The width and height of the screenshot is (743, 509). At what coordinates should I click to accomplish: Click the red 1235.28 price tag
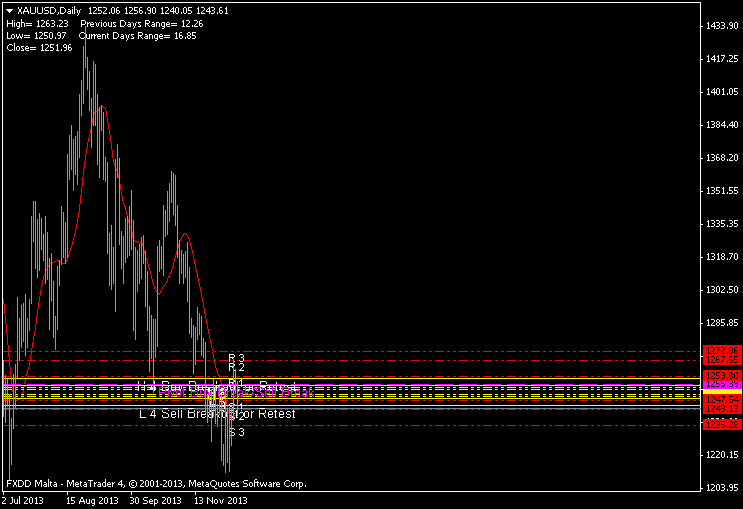(x=721, y=425)
